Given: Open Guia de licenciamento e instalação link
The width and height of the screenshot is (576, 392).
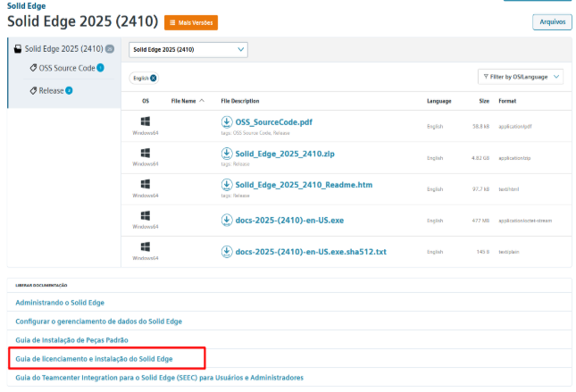Looking at the screenshot, I should pos(94,358).
